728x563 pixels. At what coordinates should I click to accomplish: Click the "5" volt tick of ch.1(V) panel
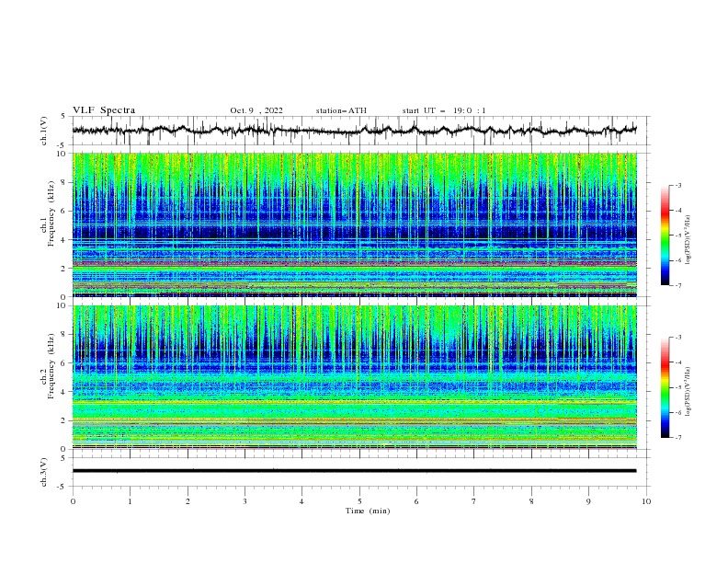[63, 117]
